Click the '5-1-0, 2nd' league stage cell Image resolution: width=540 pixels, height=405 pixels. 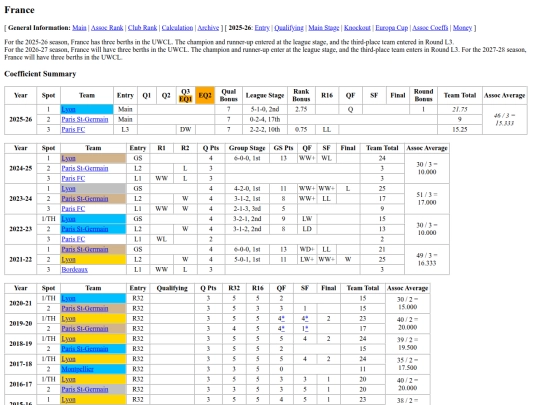264,110
